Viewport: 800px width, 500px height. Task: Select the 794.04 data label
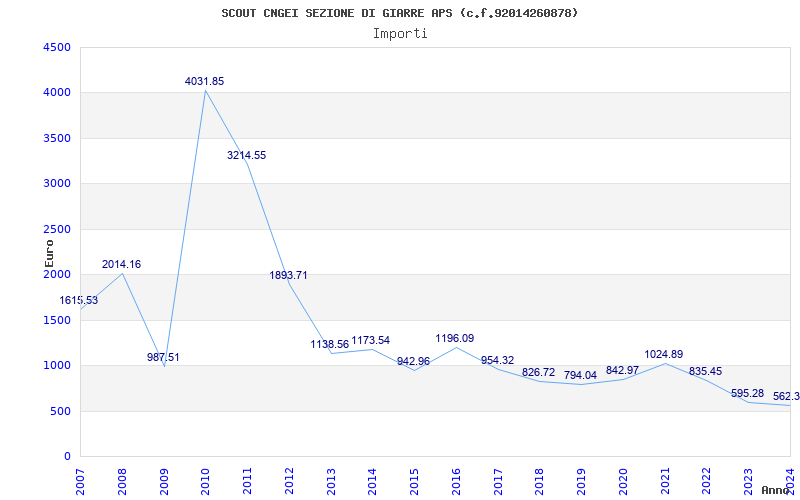click(x=580, y=375)
